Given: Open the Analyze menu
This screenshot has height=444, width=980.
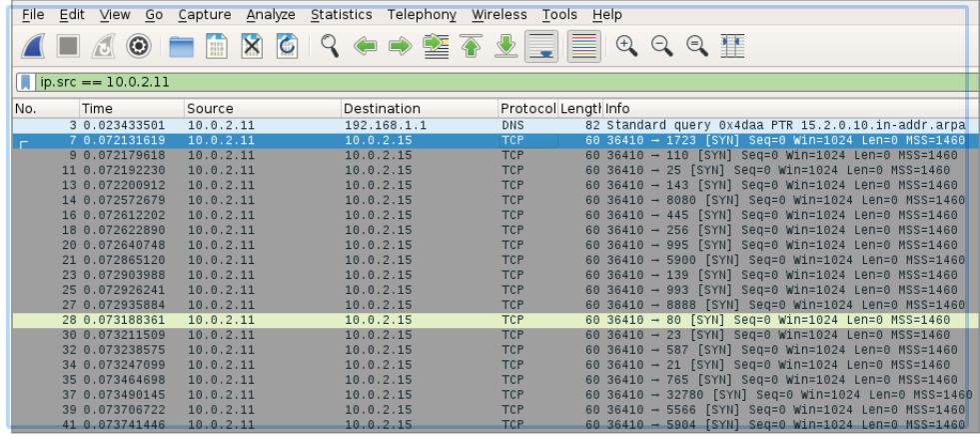Looking at the screenshot, I should tap(271, 14).
